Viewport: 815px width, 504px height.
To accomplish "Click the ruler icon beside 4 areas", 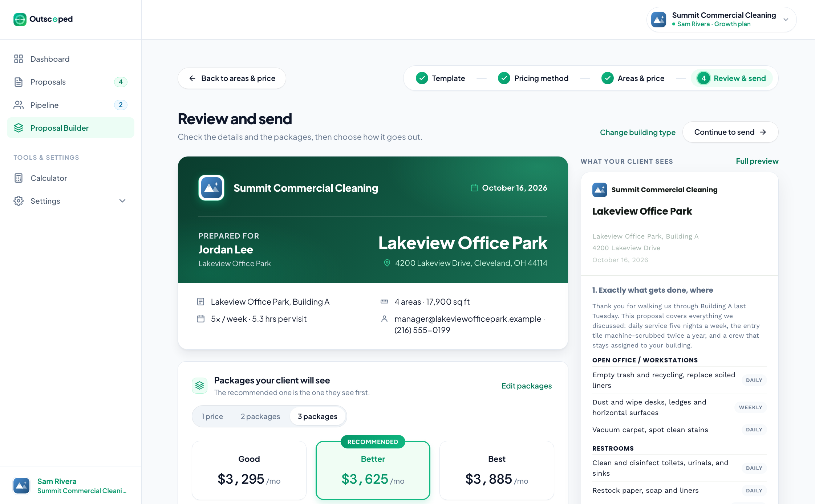I will [384, 302].
